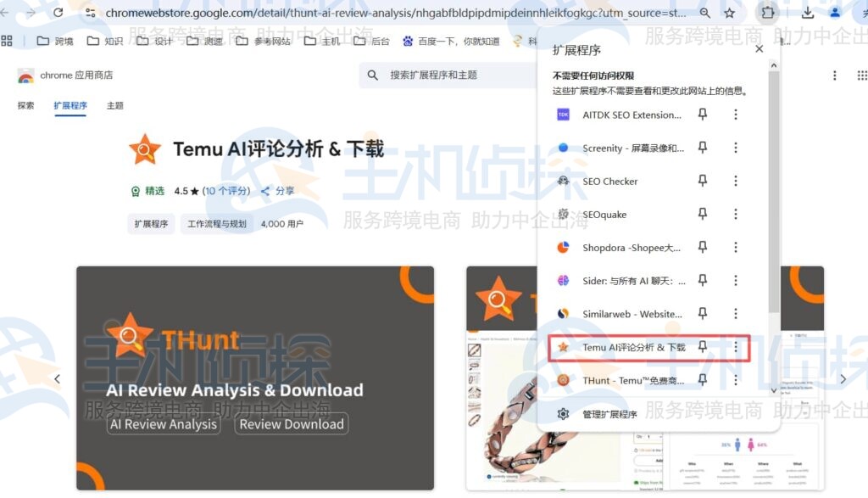
Task: Open the three-dot menu for Screenity
Action: click(734, 148)
